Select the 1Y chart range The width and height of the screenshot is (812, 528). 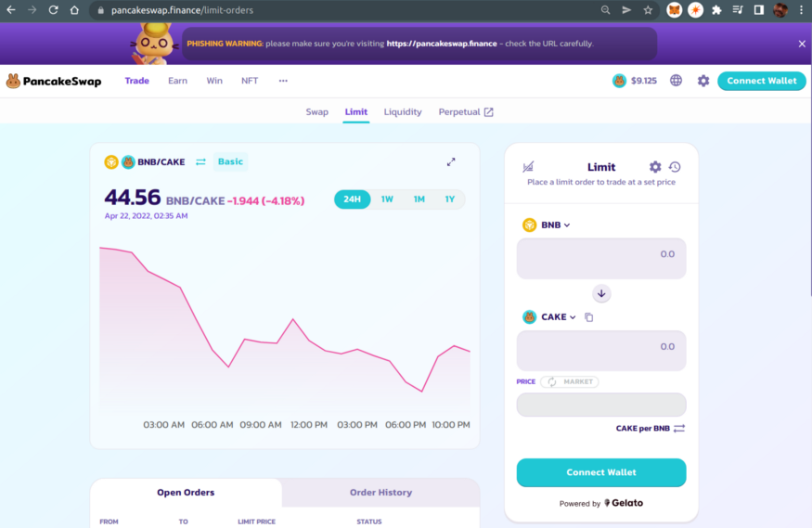point(449,200)
